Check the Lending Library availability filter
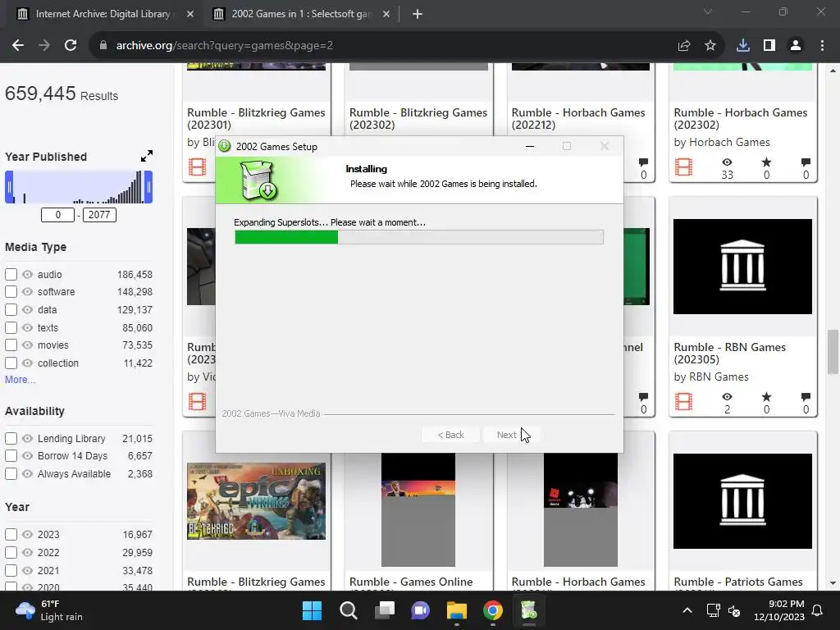The image size is (840, 630). click(11, 438)
